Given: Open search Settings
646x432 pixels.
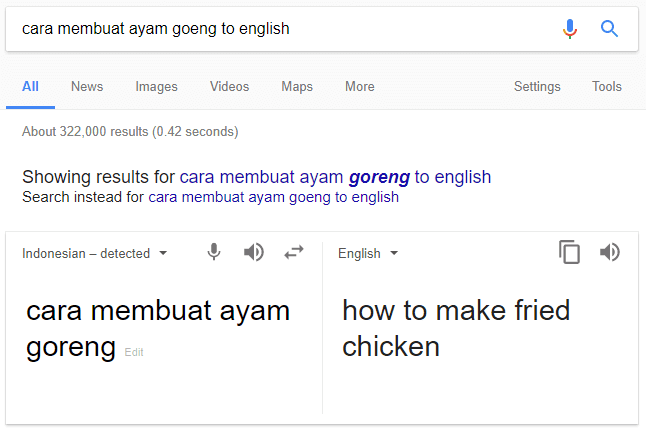Looking at the screenshot, I should [x=537, y=86].
